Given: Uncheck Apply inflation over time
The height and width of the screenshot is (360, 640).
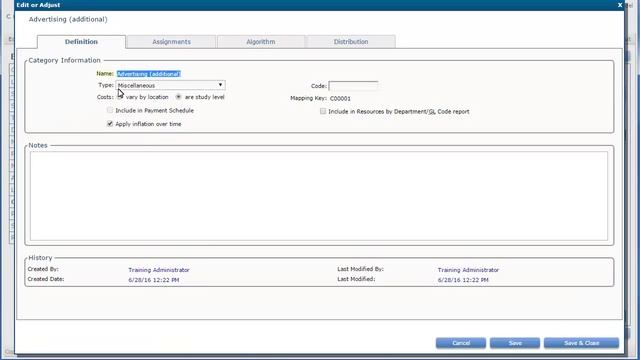Looking at the screenshot, I should point(110,124).
